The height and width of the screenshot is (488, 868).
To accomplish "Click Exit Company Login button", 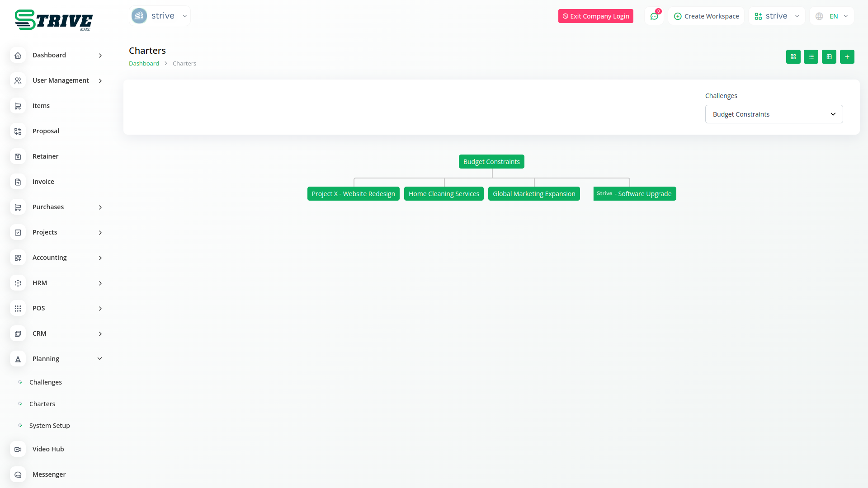I will coord(595,16).
